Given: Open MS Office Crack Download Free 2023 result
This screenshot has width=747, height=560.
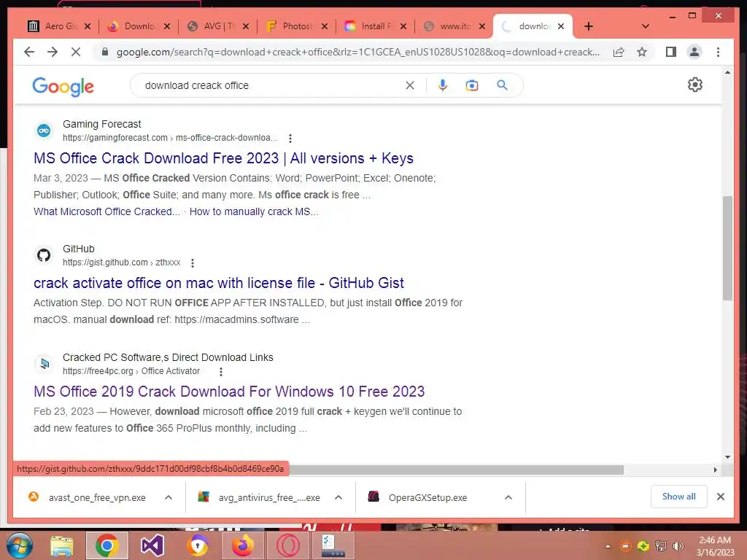Looking at the screenshot, I should (x=223, y=158).
